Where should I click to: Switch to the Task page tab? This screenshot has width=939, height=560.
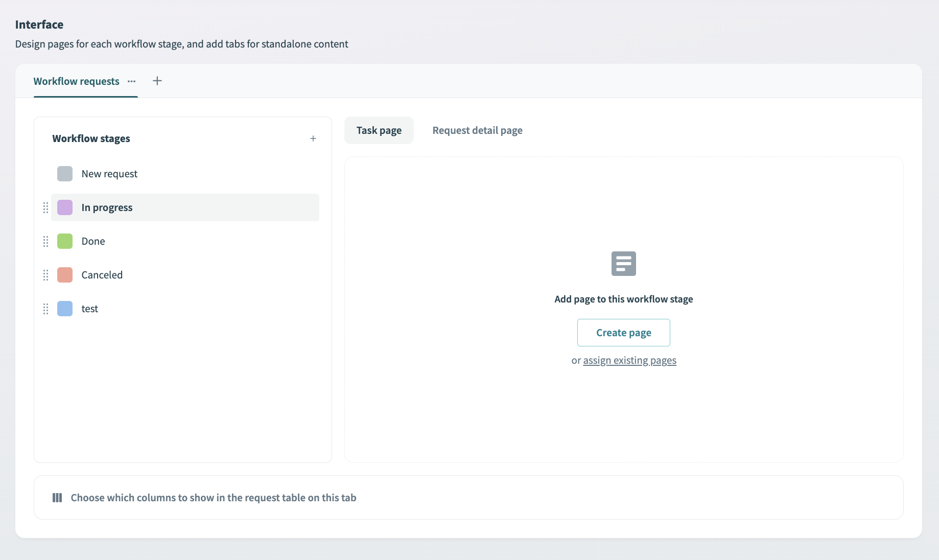[x=379, y=130]
